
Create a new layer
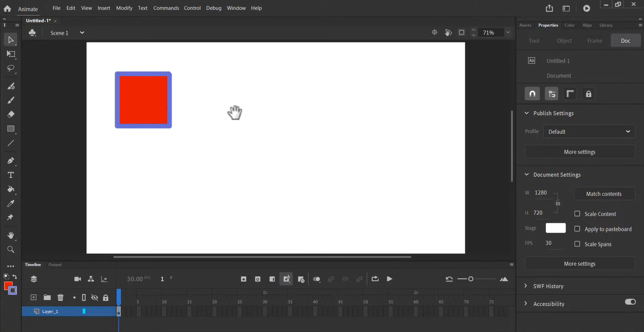[34, 298]
